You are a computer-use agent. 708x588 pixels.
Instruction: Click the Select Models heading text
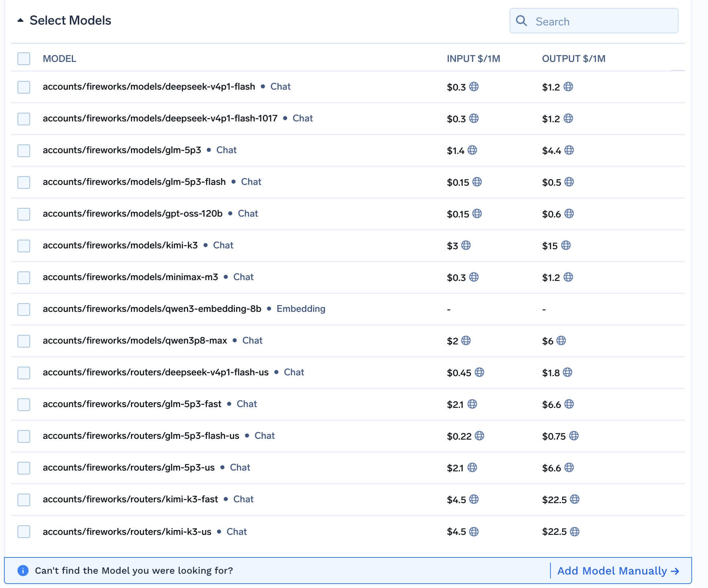pos(70,20)
